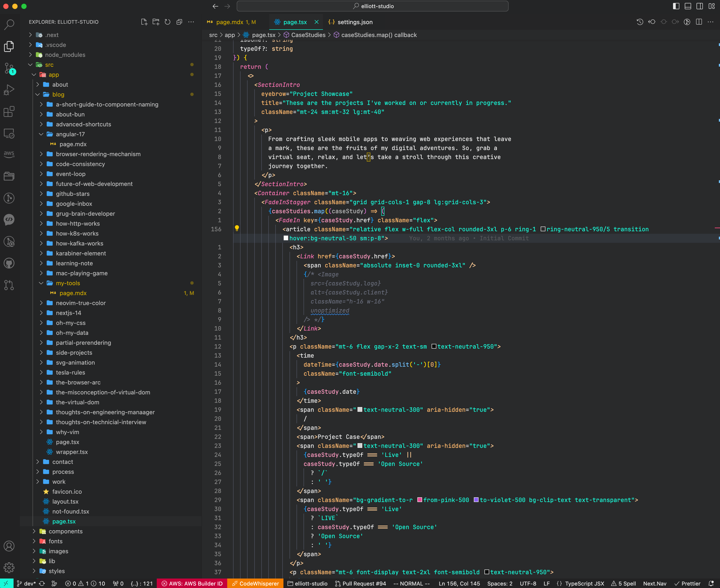Click the from-pink-500 color swatch
Screen dimensions: 720x588
tap(420, 500)
